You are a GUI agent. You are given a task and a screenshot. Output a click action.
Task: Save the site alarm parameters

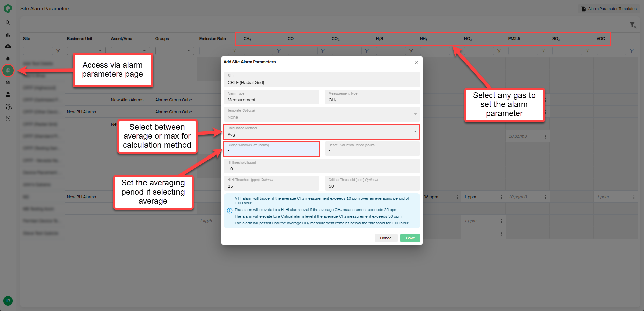click(x=410, y=238)
